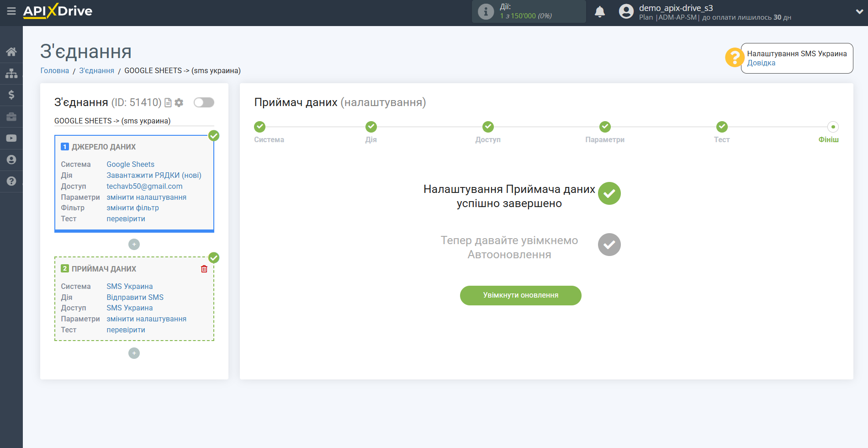Click the actions info icon
Screen dimensions: 868x448
point(486,11)
